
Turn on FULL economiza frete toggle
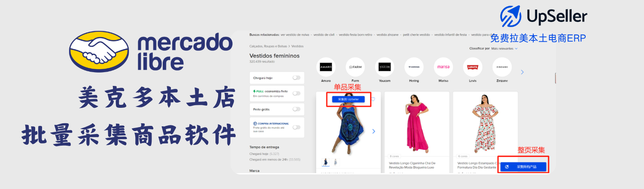[x=296, y=93]
